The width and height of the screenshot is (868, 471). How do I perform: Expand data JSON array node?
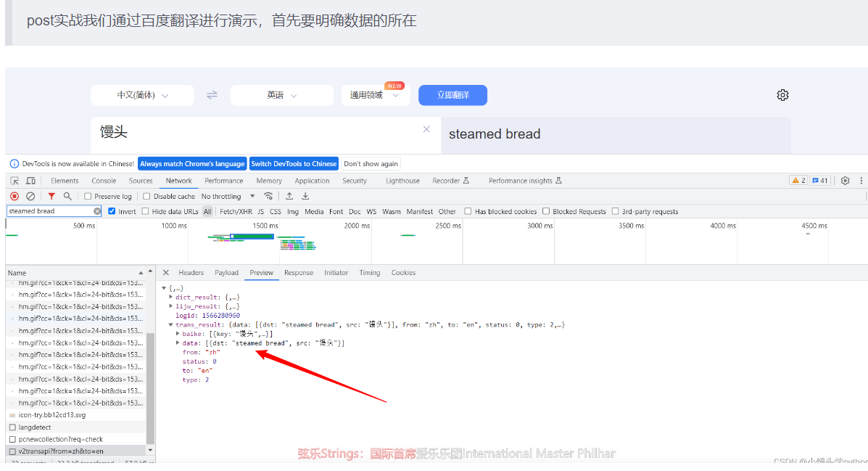pyautogui.click(x=178, y=343)
